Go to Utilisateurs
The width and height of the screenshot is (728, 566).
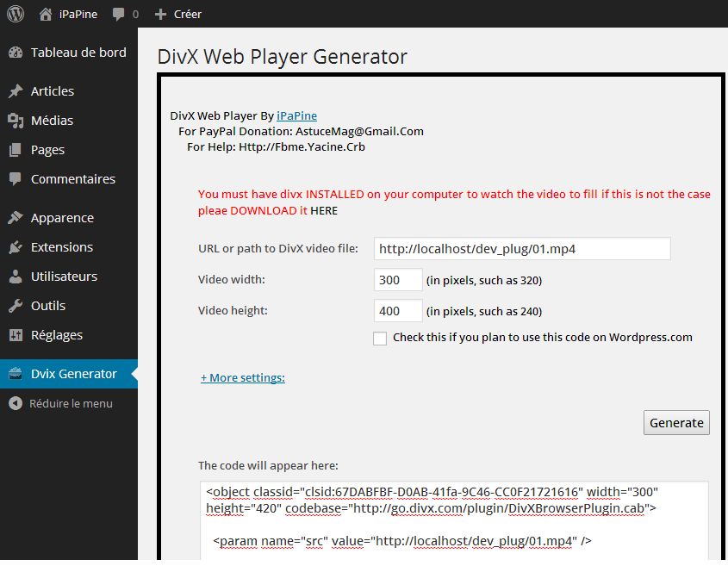pyautogui.click(x=69, y=277)
